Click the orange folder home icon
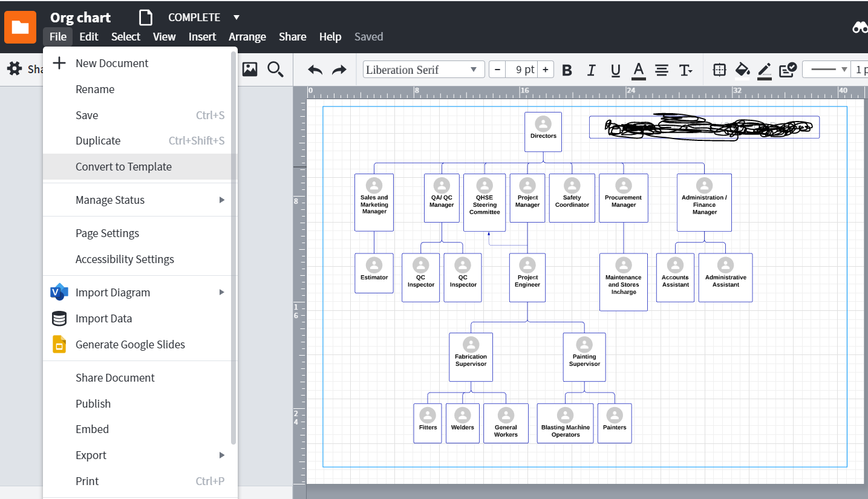This screenshot has width=868, height=499. 20,27
